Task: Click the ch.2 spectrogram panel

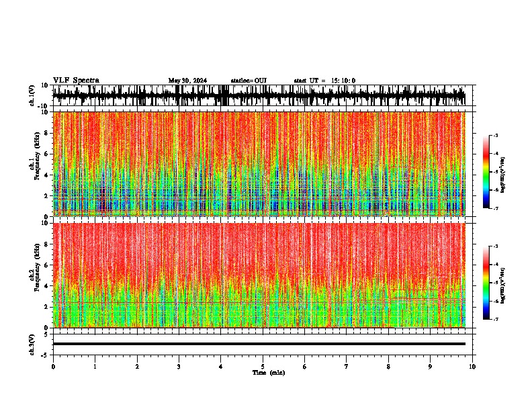Action: [x=259, y=275]
